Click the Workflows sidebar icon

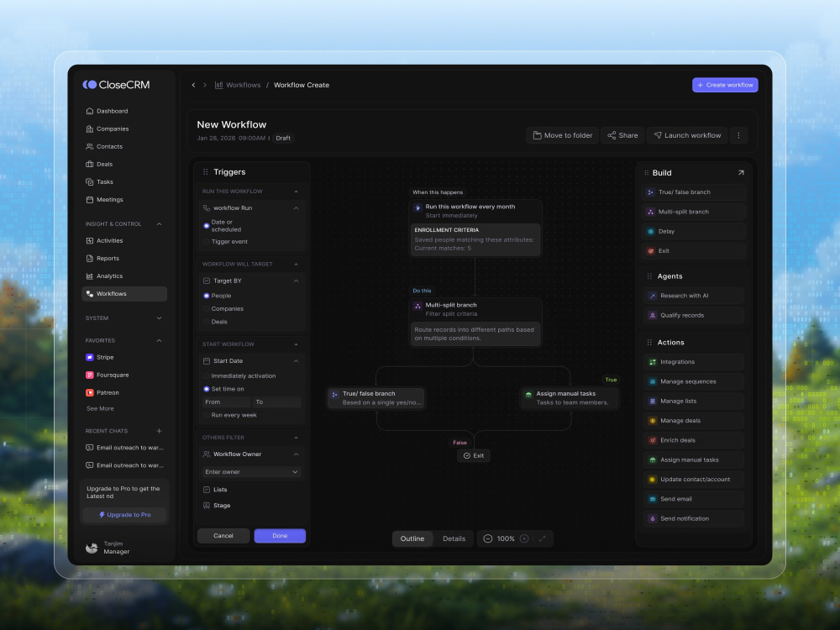coord(90,293)
